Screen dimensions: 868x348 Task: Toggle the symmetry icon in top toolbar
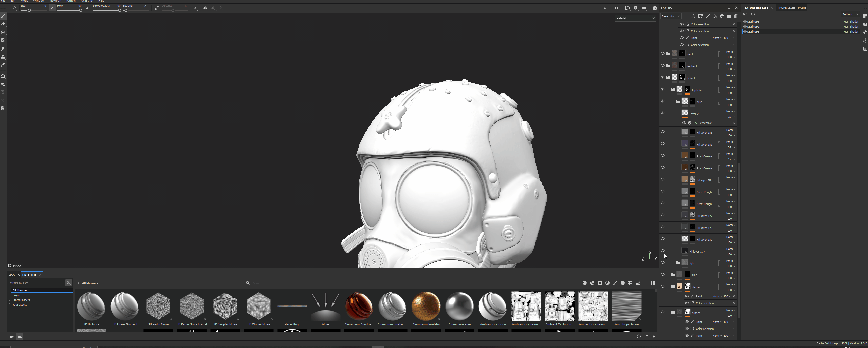[x=205, y=8]
